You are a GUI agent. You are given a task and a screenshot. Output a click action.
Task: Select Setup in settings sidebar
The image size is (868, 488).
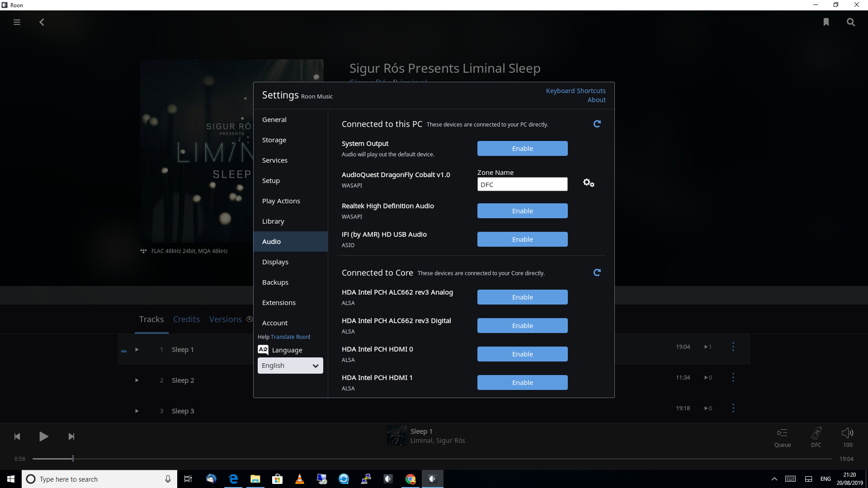pyautogui.click(x=290, y=181)
